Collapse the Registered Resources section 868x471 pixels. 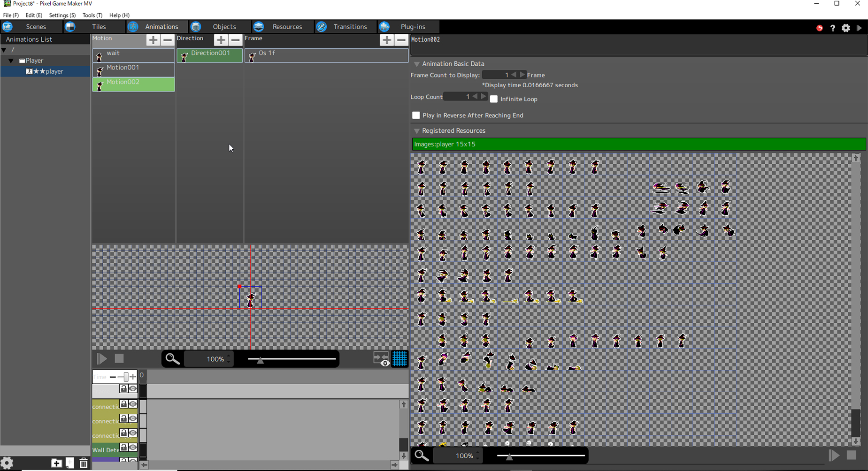pyautogui.click(x=416, y=131)
